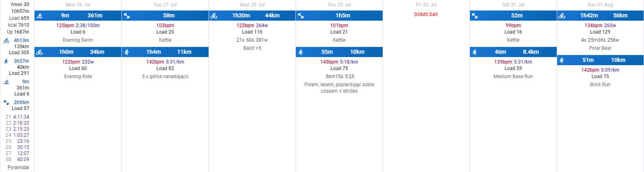The height and width of the screenshot is (172, 644).
Task: Click strength icon on Saturday's 52m session
Action: click(x=475, y=16)
